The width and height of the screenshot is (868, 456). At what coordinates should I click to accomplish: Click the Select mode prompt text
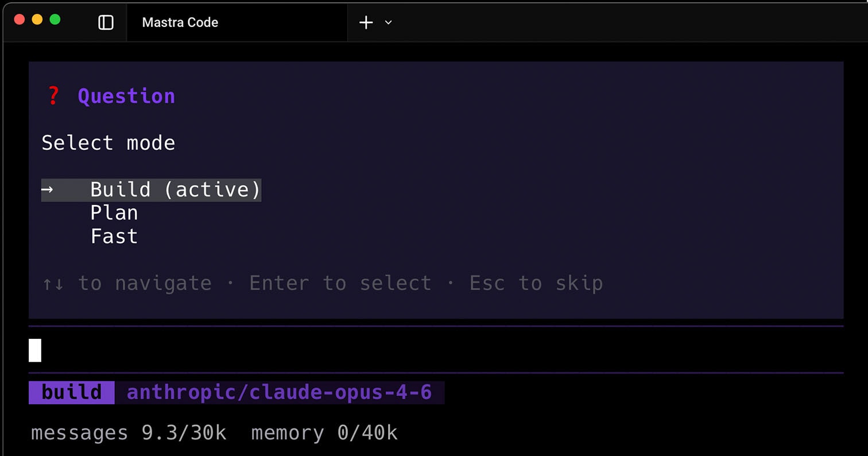point(108,142)
